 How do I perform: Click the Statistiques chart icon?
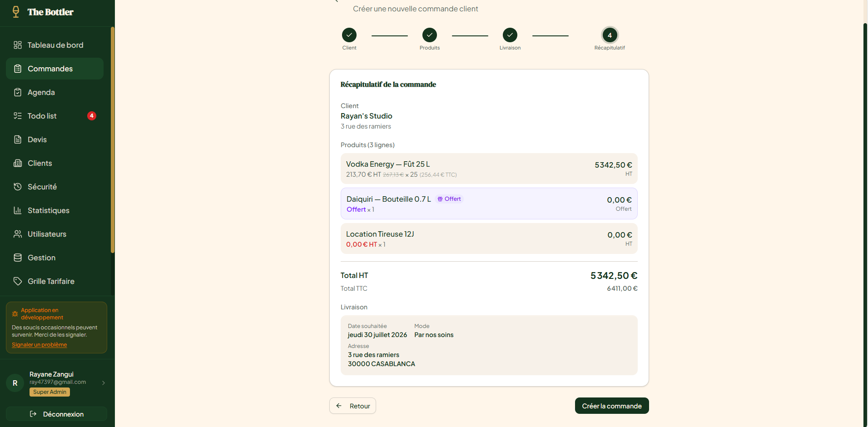pos(18,210)
